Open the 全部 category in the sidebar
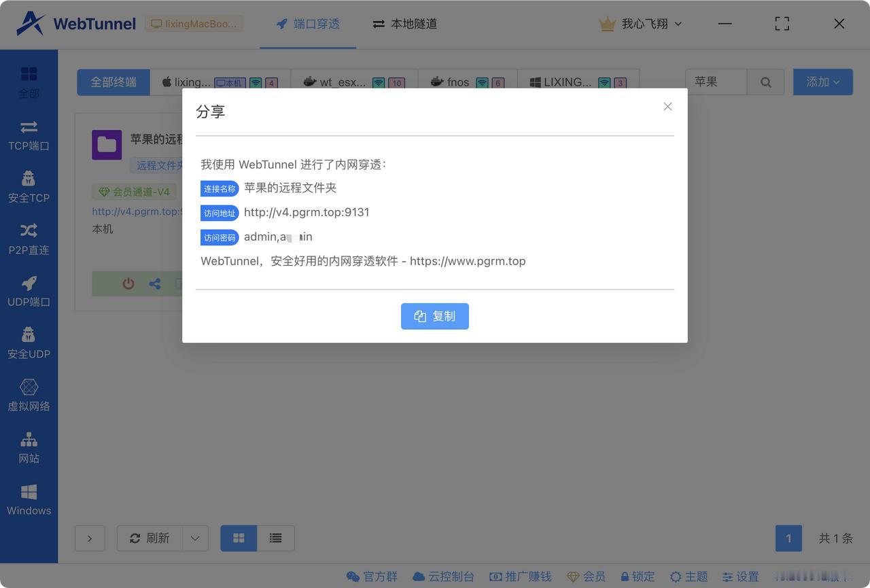The width and height of the screenshot is (870, 588). (x=29, y=82)
